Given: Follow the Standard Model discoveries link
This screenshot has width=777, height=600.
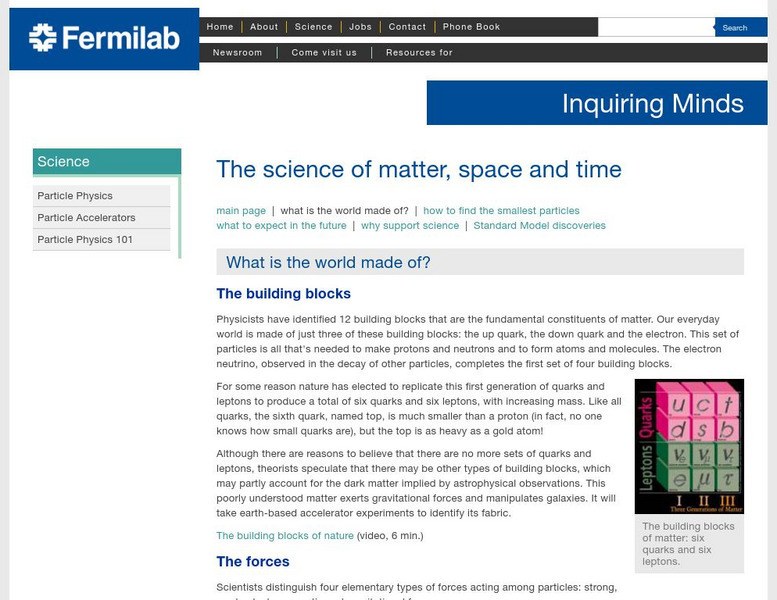Looking at the screenshot, I should click(x=539, y=226).
